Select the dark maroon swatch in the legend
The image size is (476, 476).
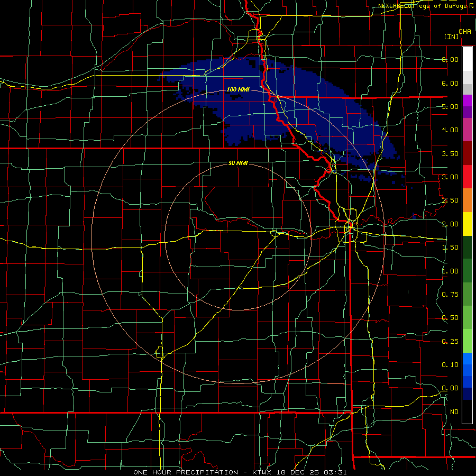click(467, 153)
